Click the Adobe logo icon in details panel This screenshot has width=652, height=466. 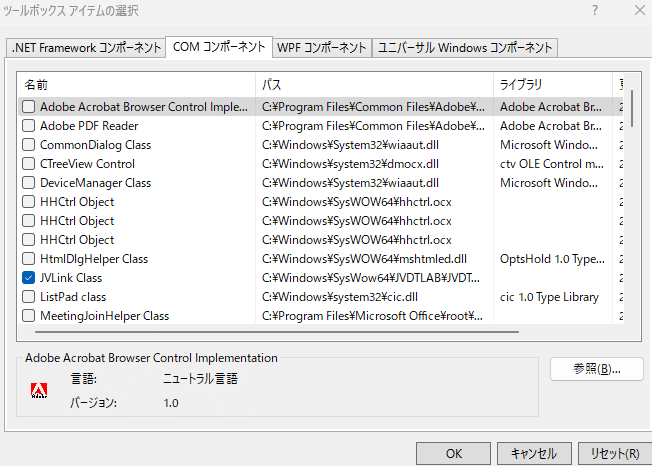tap(39, 390)
